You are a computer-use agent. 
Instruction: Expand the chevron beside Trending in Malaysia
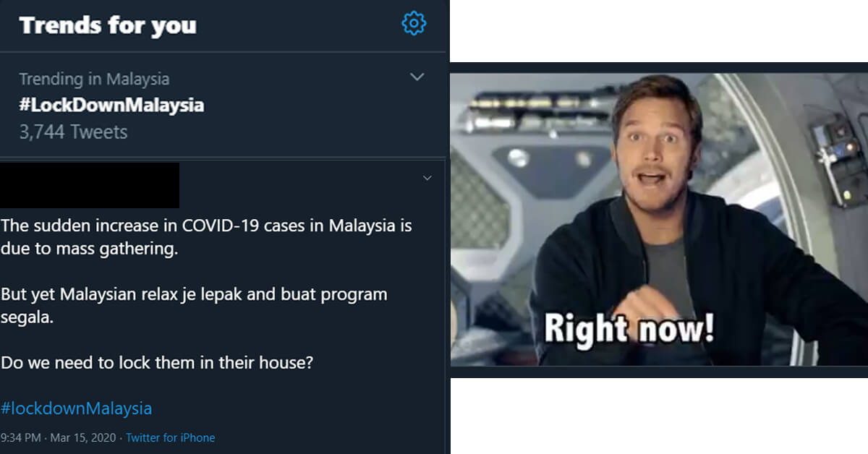click(417, 77)
